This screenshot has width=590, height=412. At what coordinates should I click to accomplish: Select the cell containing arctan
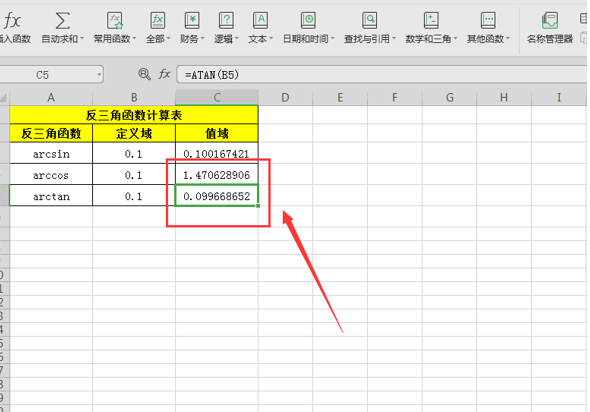tap(51, 196)
